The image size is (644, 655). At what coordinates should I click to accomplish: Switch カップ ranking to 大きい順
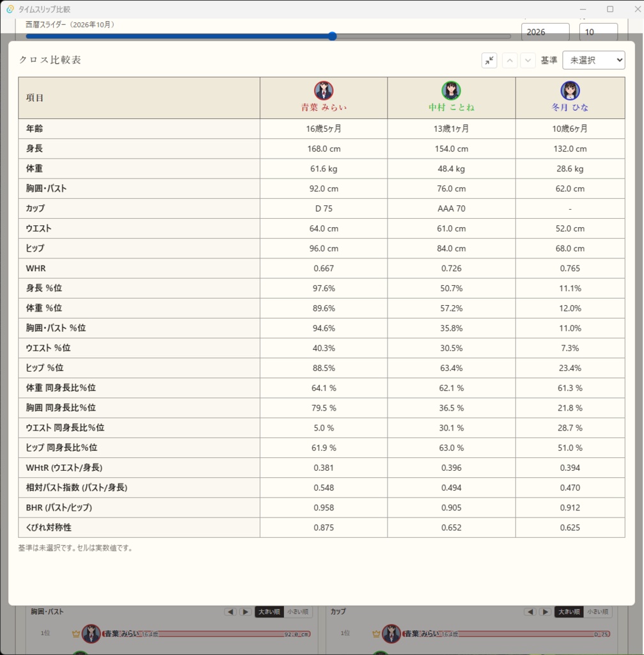(569, 612)
